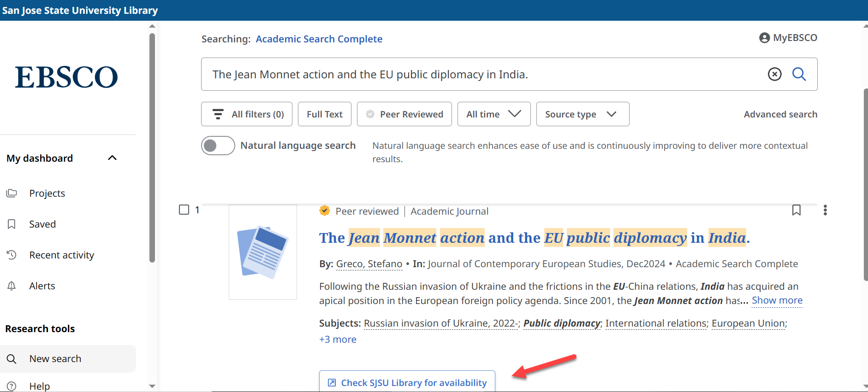The height and width of the screenshot is (392, 868).
Task: Open the Jean Monnet action article title
Action: pos(535,238)
